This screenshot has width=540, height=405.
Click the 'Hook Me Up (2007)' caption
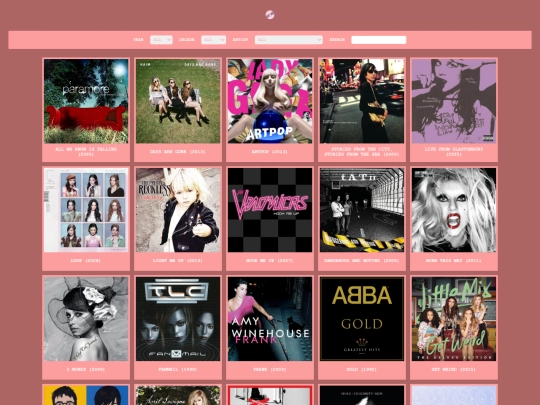(270, 261)
